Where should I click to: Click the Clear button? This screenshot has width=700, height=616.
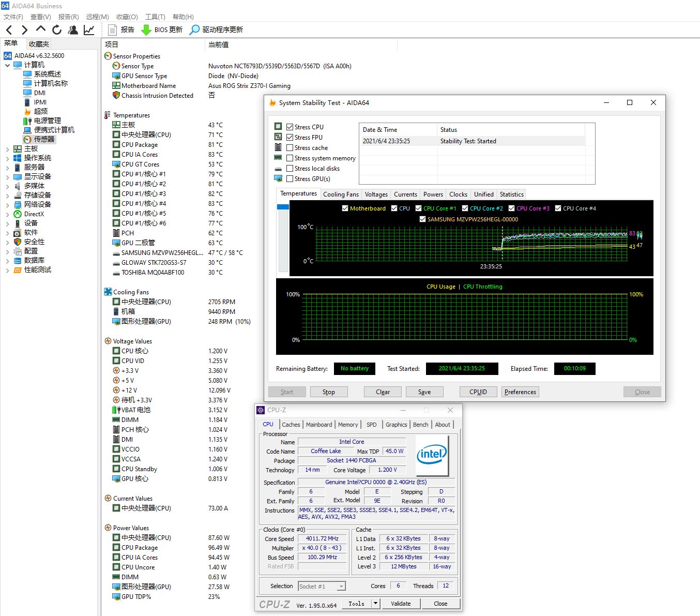383,392
